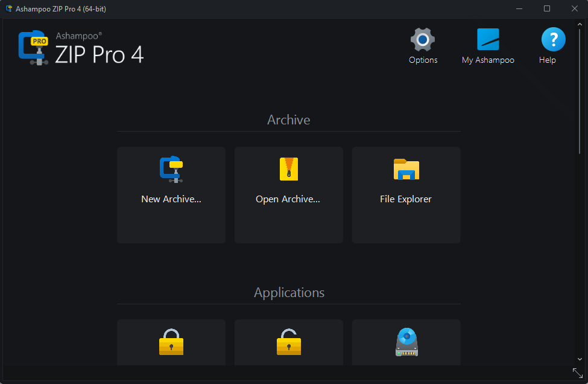Maximize the Ashampoo ZIP Pro window
588x384 pixels.
547,8
